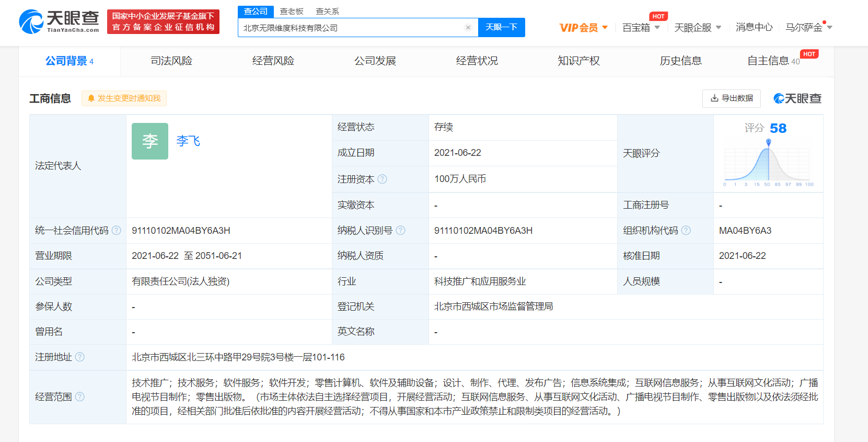
Task: Open the 马尔萨金 user account menu
Action: [x=808, y=28]
